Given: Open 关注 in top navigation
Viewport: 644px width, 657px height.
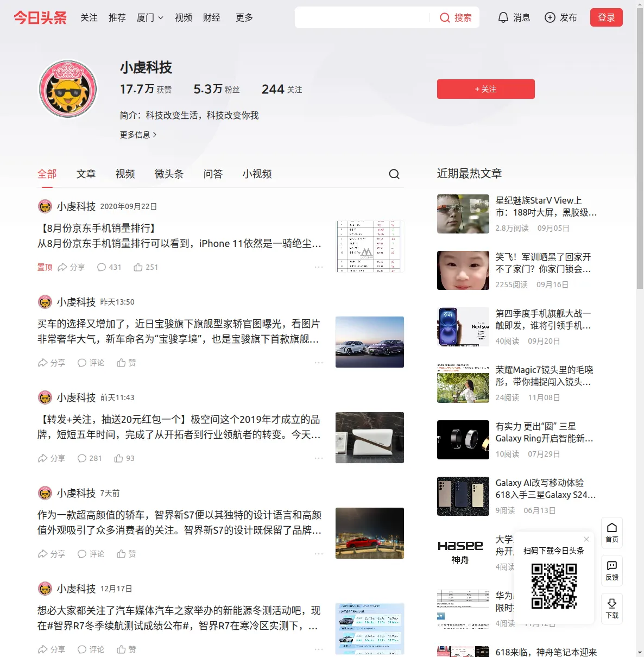Looking at the screenshot, I should 89,18.
